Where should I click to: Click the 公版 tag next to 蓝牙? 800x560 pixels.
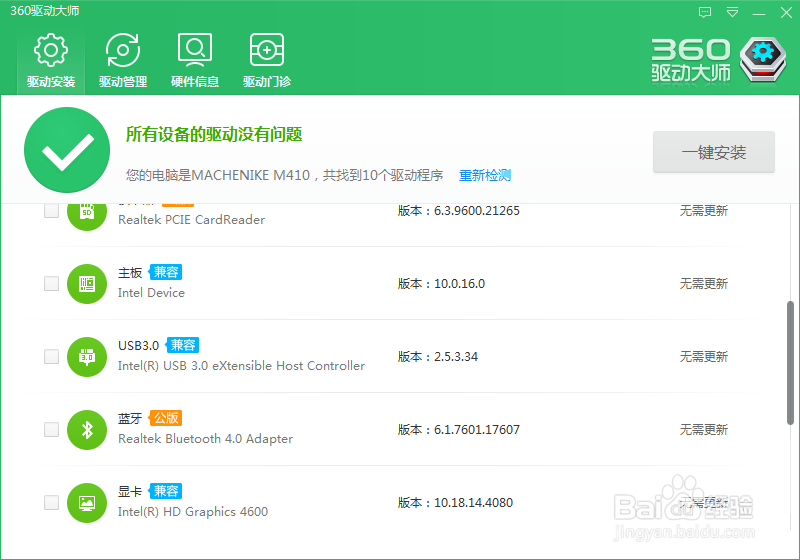(x=165, y=418)
